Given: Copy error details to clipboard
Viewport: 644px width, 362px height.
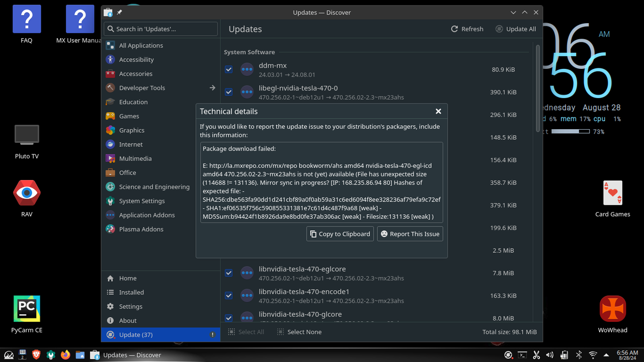Looking at the screenshot, I should (340, 234).
